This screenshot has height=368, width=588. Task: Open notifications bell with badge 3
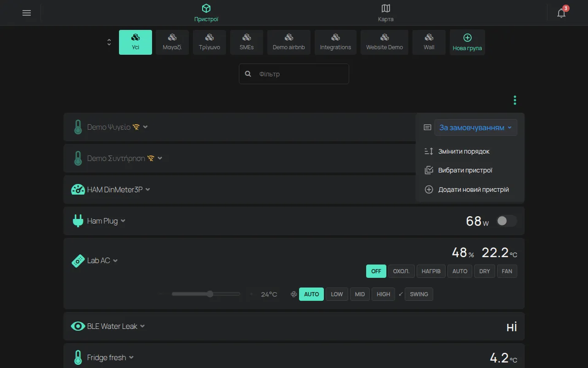561,12
